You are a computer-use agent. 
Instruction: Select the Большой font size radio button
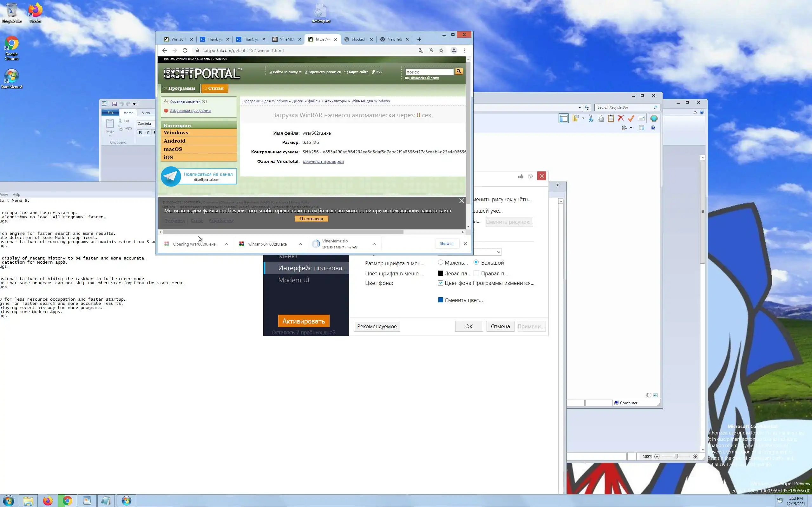click(476, 262)
